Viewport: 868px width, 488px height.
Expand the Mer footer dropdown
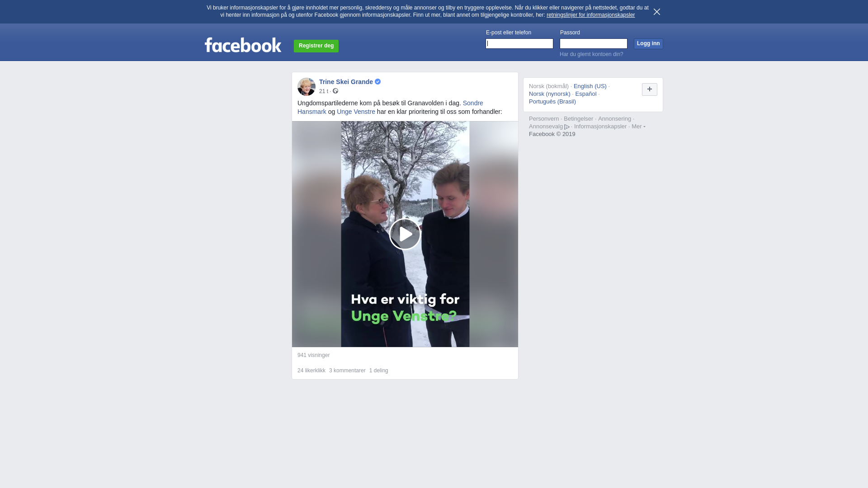638,127
